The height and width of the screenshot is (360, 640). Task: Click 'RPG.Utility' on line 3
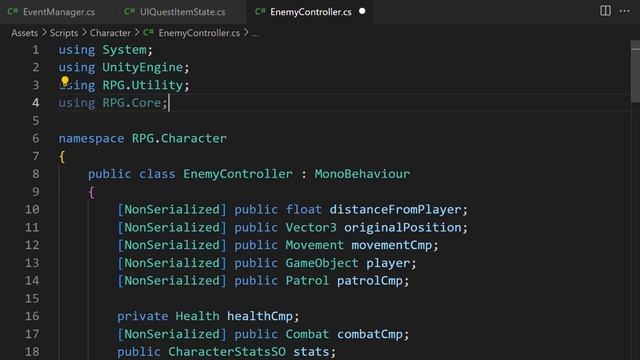142,85
